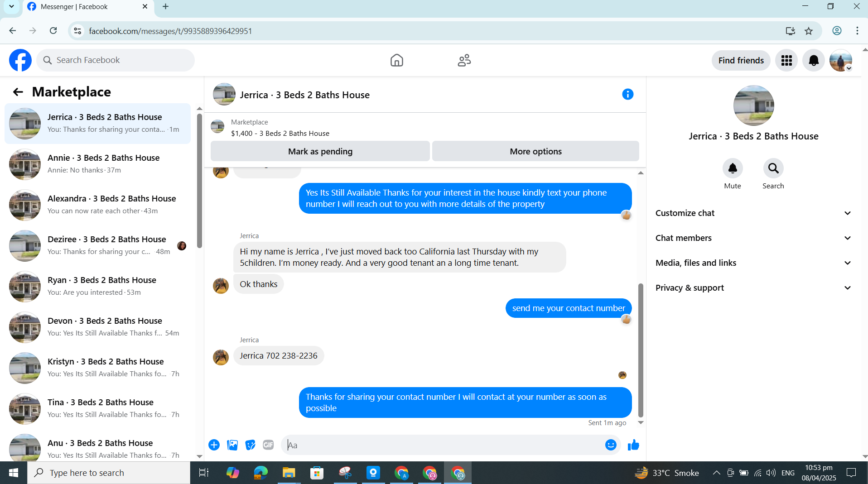Open Chrome profile icon
Screen dimensions: 868x484
pos(837,31)
